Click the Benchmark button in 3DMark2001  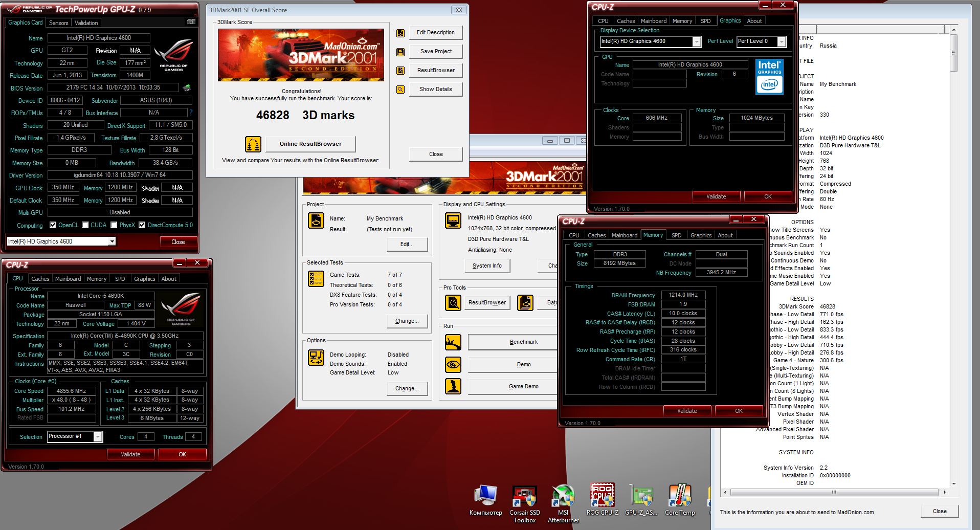tap(513, 342)
